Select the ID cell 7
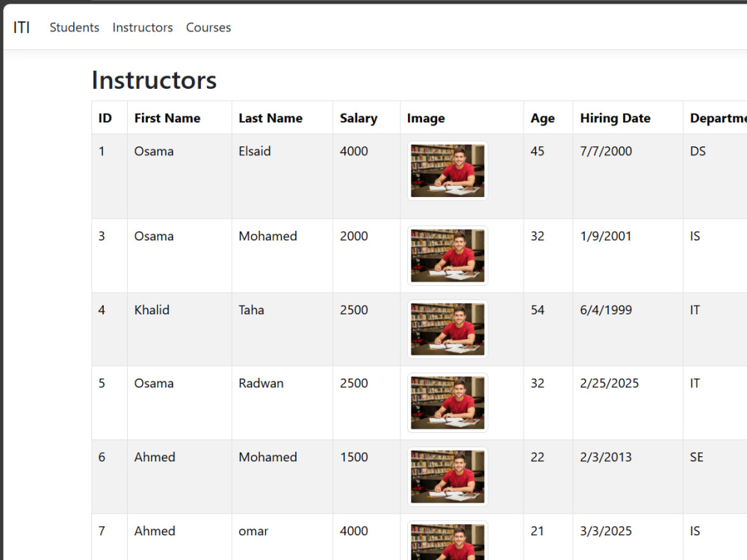 102,531
